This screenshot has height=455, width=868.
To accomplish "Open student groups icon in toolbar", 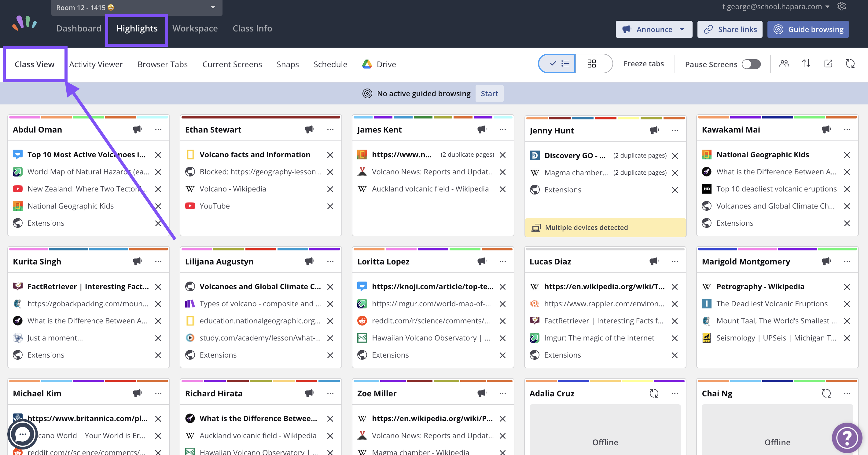I will [x=784, y=63].
